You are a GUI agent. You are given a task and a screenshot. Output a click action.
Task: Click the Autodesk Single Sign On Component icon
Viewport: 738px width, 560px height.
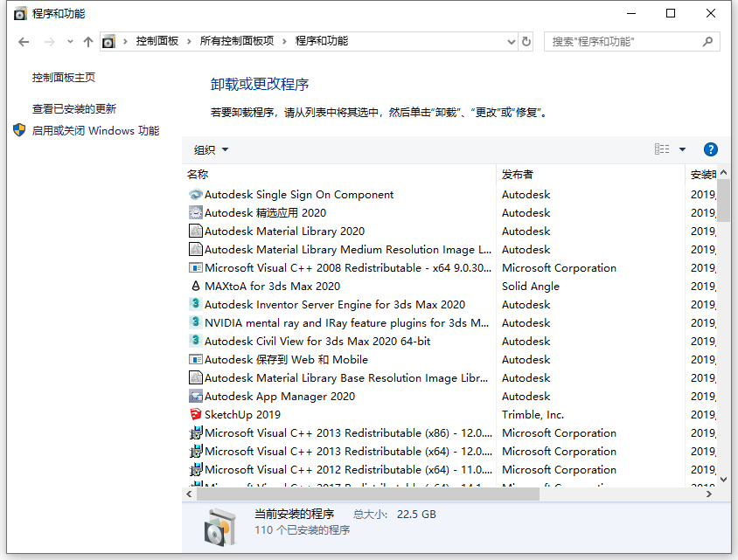tap(195, 194)
